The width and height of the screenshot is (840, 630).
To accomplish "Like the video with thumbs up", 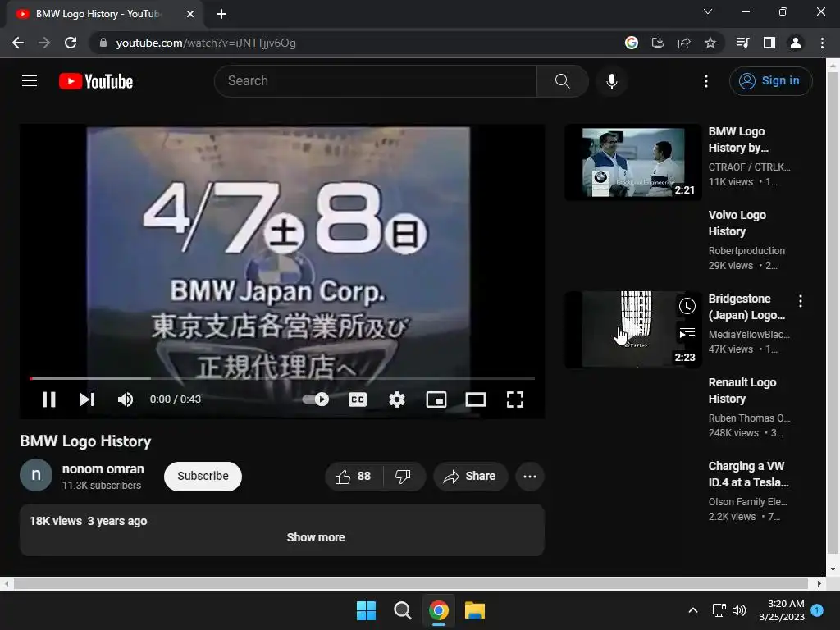I will pos(353,477).
